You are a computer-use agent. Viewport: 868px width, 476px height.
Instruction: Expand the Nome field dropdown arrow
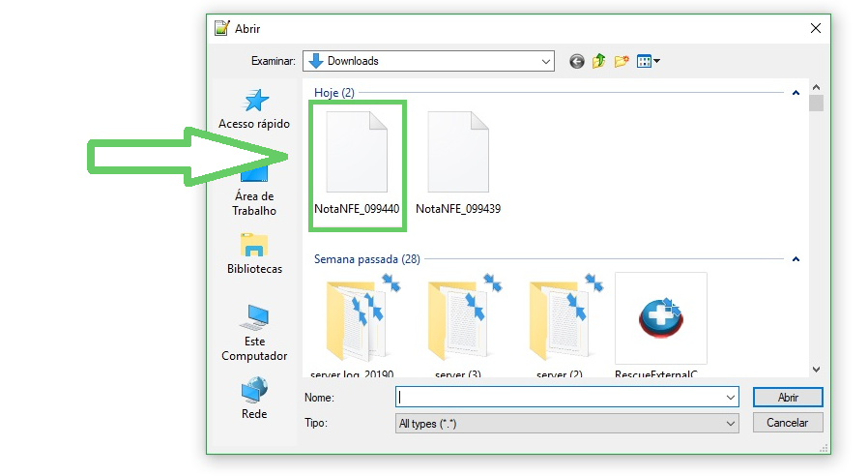[731, 397]
